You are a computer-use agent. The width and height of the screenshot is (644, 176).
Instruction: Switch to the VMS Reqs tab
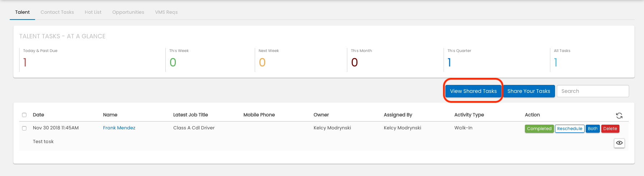[x=166, y=12]
